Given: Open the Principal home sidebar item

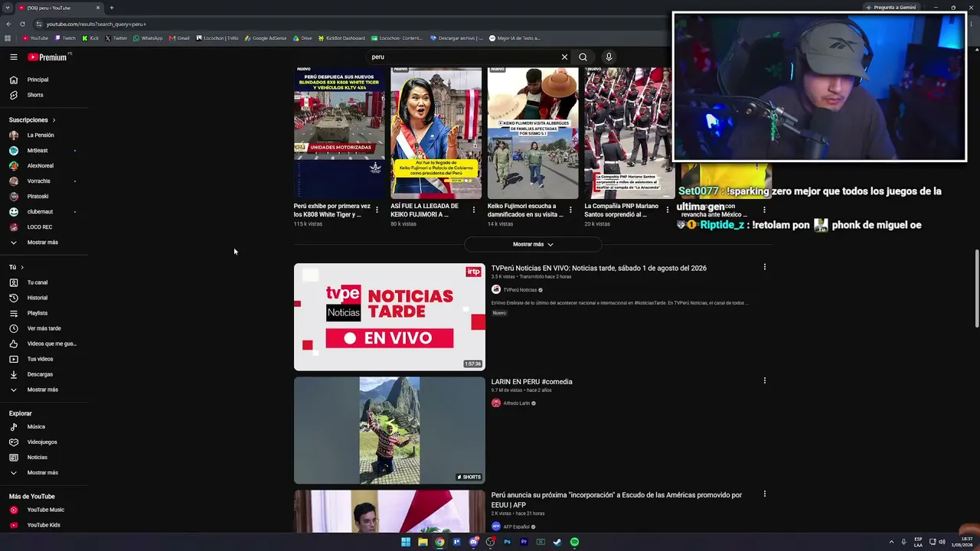Looking at the screenshot, I should tap(38, 80).
